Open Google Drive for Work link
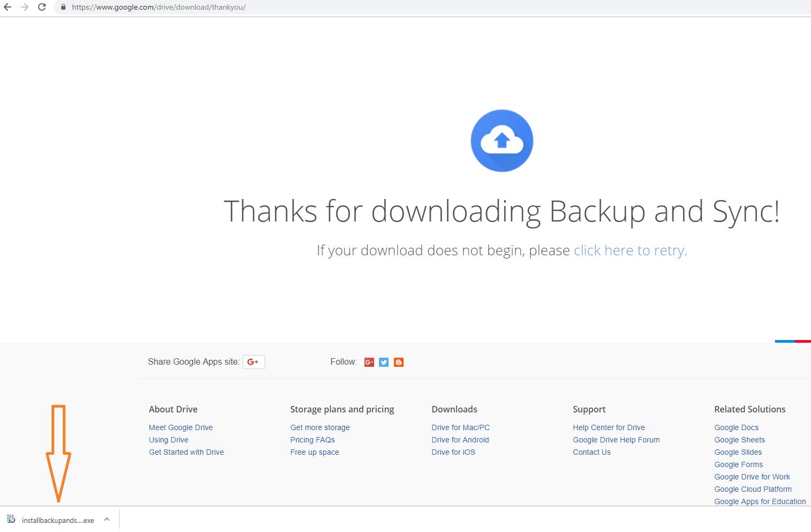Screen dimensions: 811x532 [x=752, y=477]
